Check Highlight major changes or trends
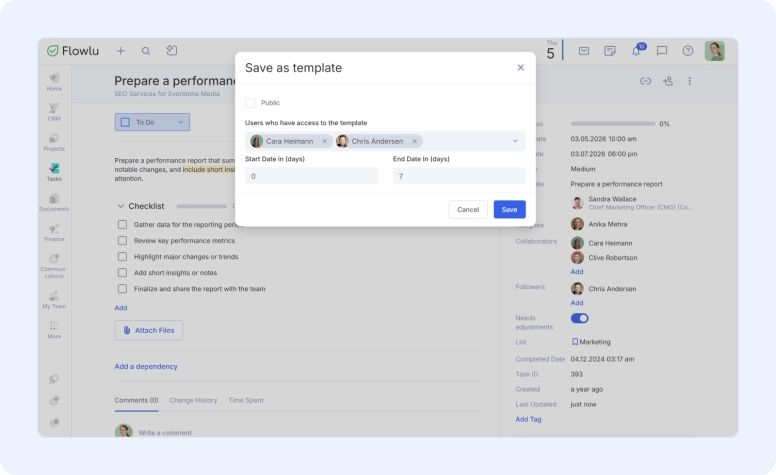The width and height of the screenshot is (776, 475). tap(122, 257)
